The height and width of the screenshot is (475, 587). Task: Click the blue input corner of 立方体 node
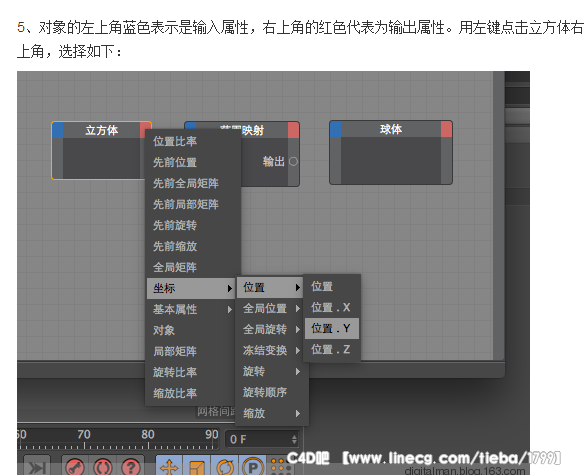[x=58, y=130]
